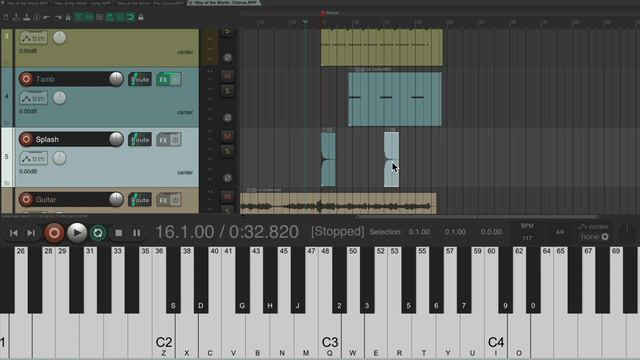Click the Chorus marker on the timeline
The width and height of the screenshot is (640, 360).
331,13
